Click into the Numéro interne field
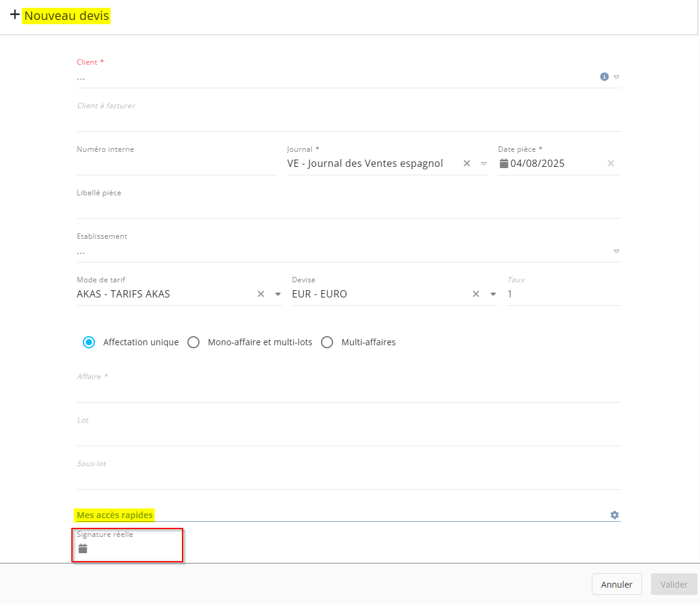Viewport: 700px width, 604px height. (x=177, y=164)
